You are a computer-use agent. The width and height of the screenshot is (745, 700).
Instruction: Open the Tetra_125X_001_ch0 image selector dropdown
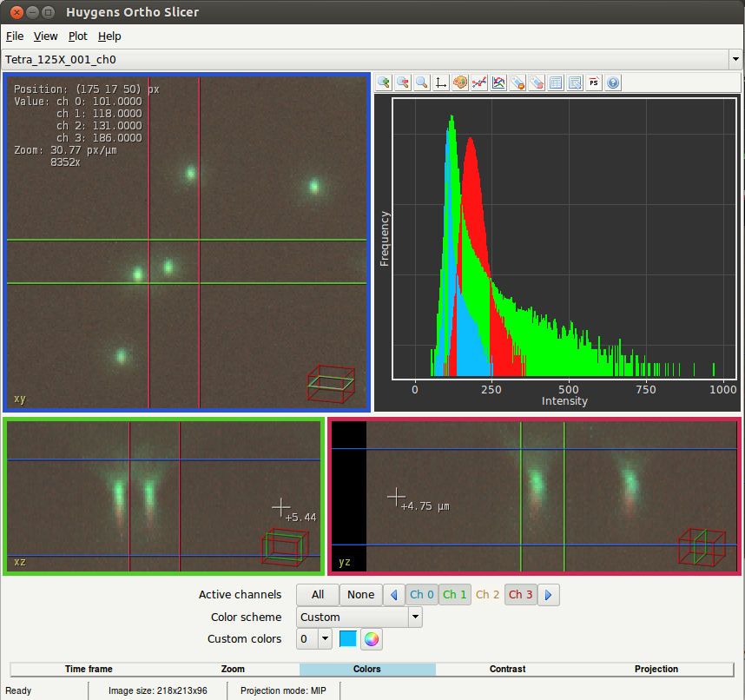tap(735, 60)
